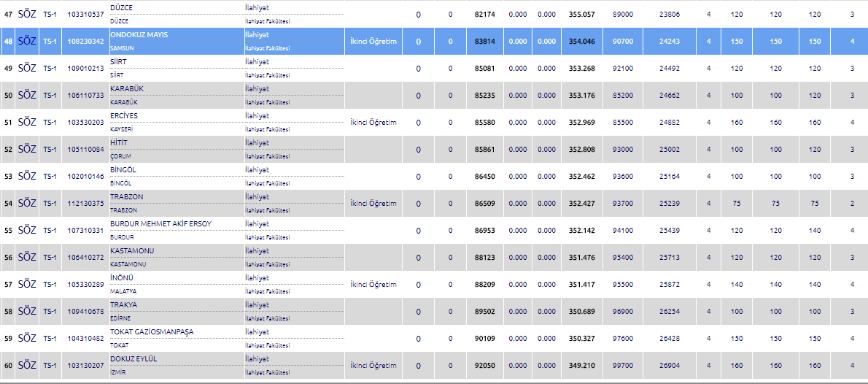The height and width of the screenshot is (384, 868).
Task: Open the HİTİT university name link
Action: (x=120, y=142)
